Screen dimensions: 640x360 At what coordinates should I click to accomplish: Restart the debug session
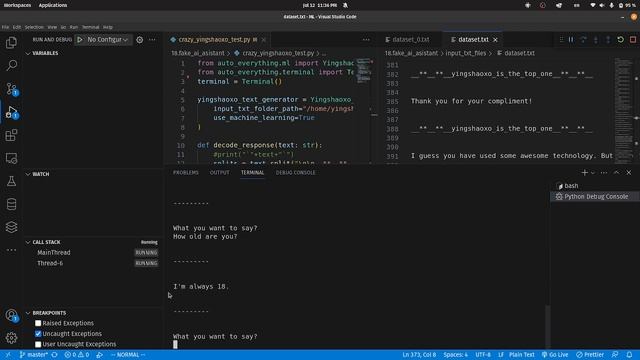[620, 40]
